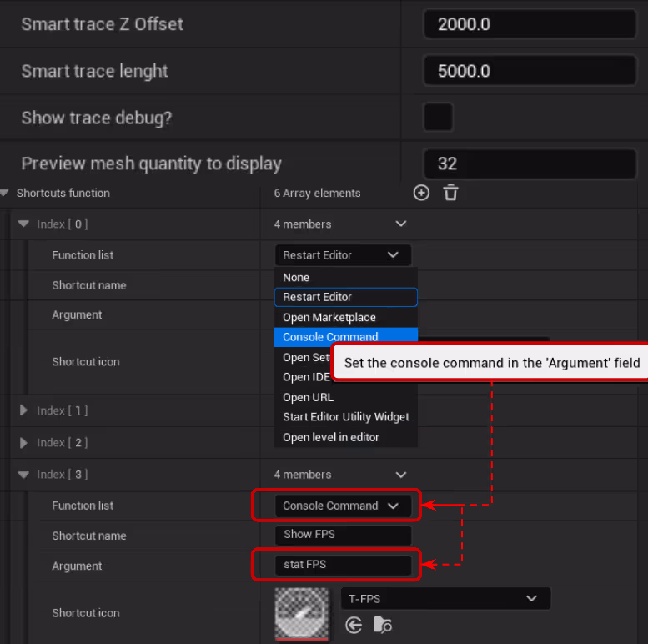Open Restart Editor function list dropdown
648x644 pixels.
tap(343, 255)
